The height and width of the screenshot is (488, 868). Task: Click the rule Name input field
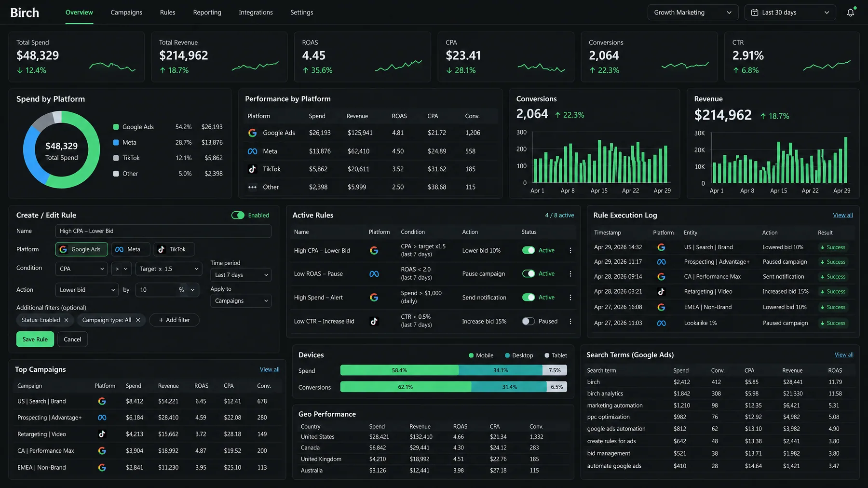tap(163, 231)
